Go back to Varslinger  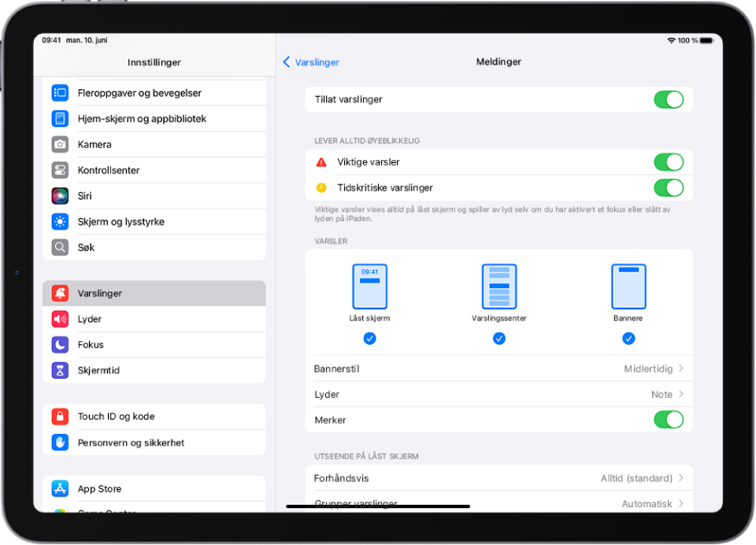click(310, 62)
